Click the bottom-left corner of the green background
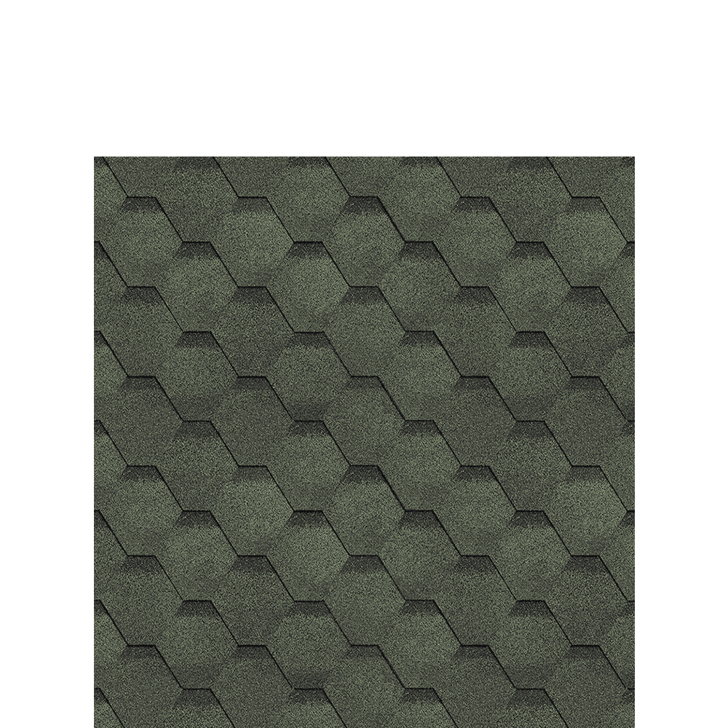The image size is (728, 728). (x=3, y=724)
